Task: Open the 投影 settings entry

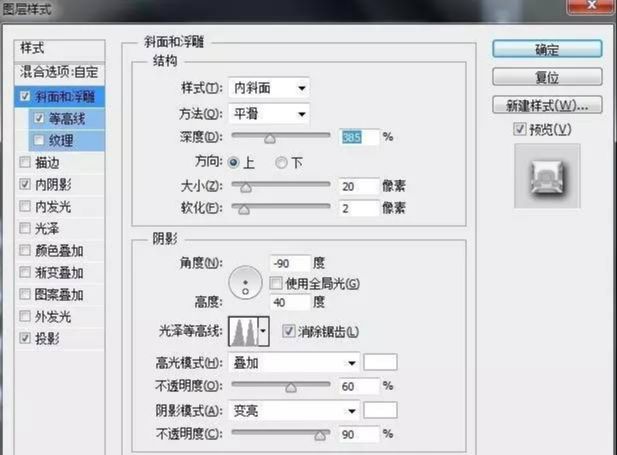Action: coord(47,338)
